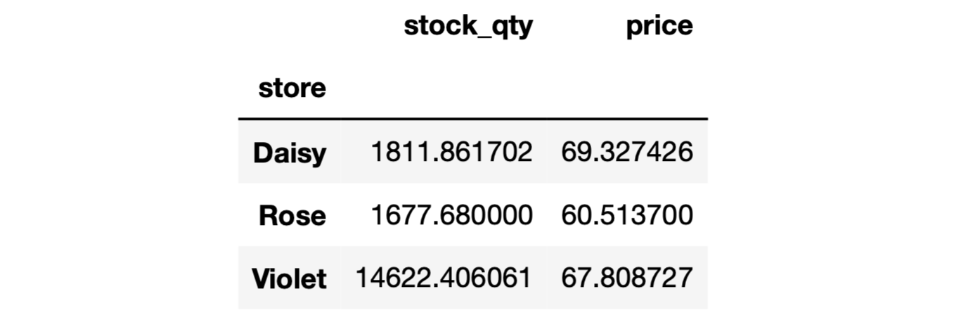Click the stock_qty column header
Screen dimensions: 980x315
468,26
